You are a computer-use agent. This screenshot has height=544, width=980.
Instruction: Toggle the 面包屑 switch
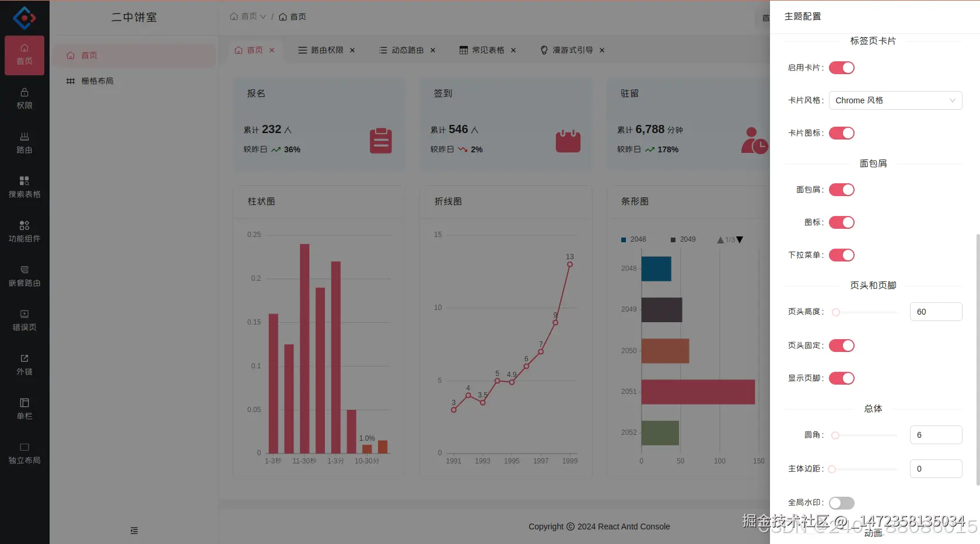pyautogui.click(x=842, y=190)
